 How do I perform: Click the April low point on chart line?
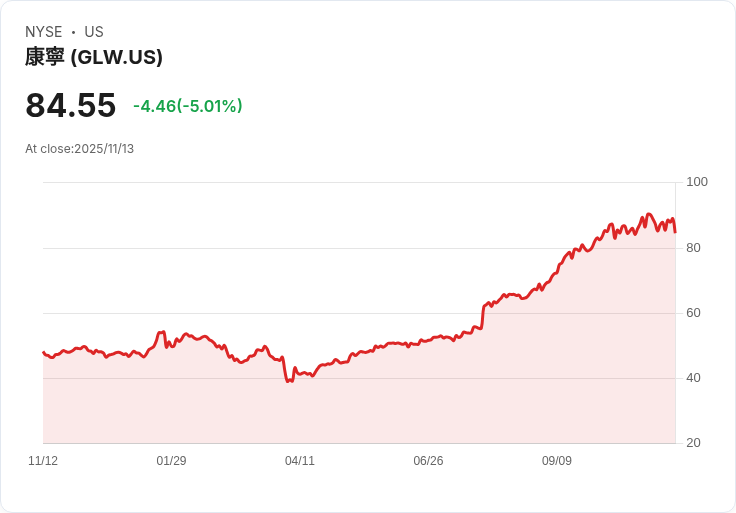[288, 381]
